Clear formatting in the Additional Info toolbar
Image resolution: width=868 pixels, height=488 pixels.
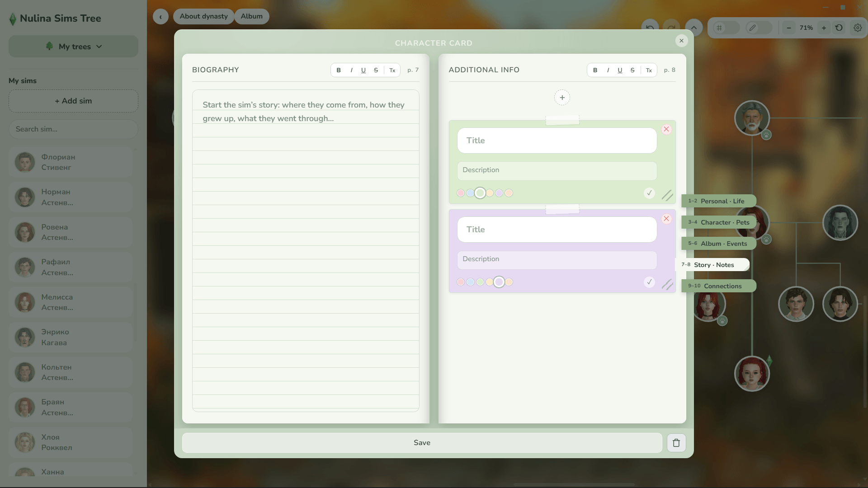pos(649,70)
